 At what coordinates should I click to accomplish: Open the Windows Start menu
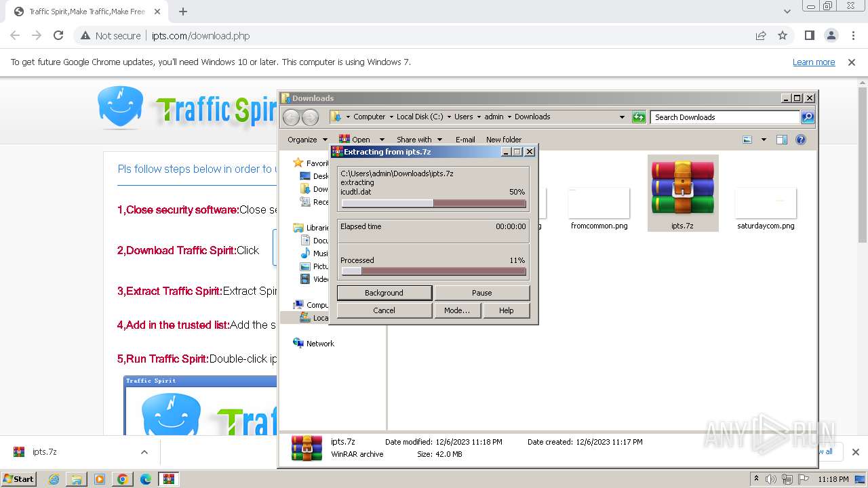(18, 479)
